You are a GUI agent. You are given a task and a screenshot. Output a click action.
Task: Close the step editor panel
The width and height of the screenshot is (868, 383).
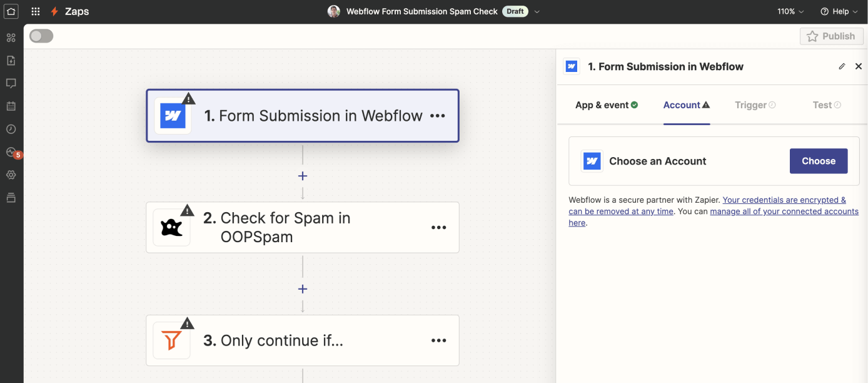click(859, 66)
